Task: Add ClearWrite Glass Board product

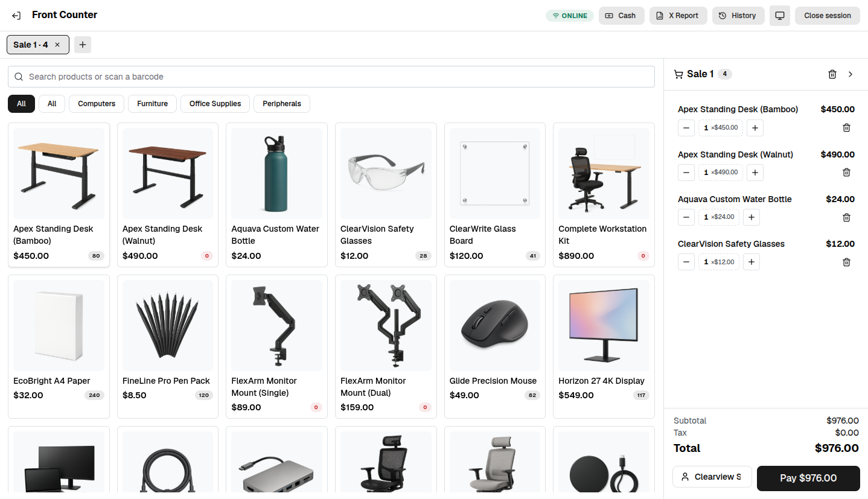Action: pos(495,195)
